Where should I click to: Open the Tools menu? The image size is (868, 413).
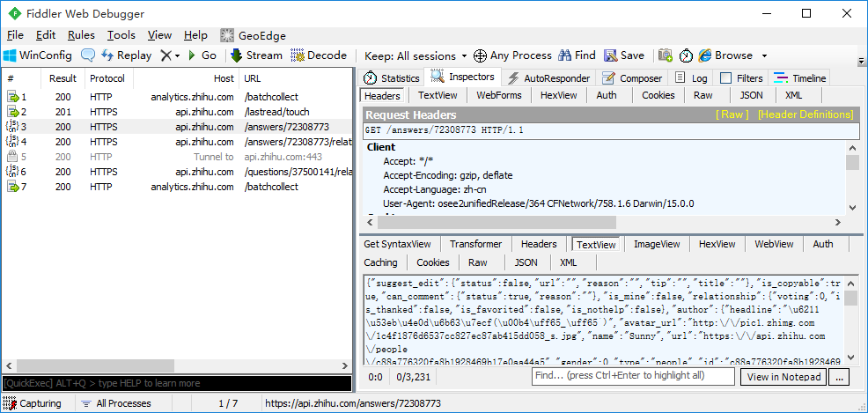[x=121, y=35]
